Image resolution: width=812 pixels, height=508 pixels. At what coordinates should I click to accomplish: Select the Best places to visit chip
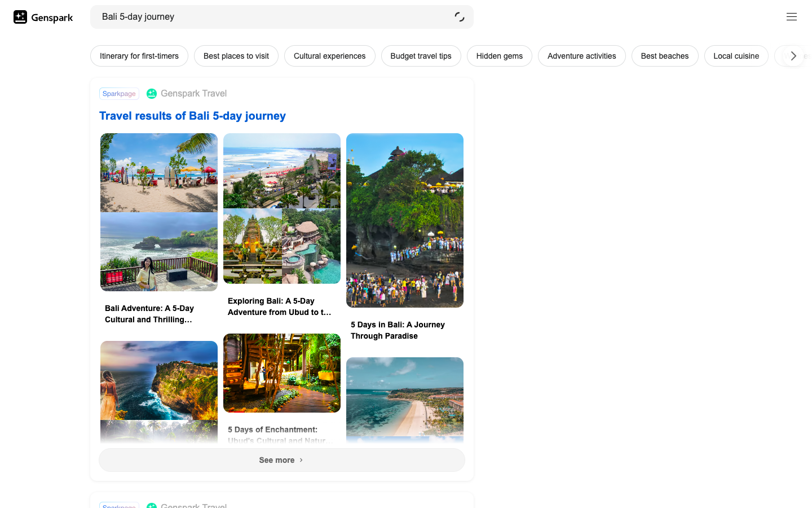point(236,56)
